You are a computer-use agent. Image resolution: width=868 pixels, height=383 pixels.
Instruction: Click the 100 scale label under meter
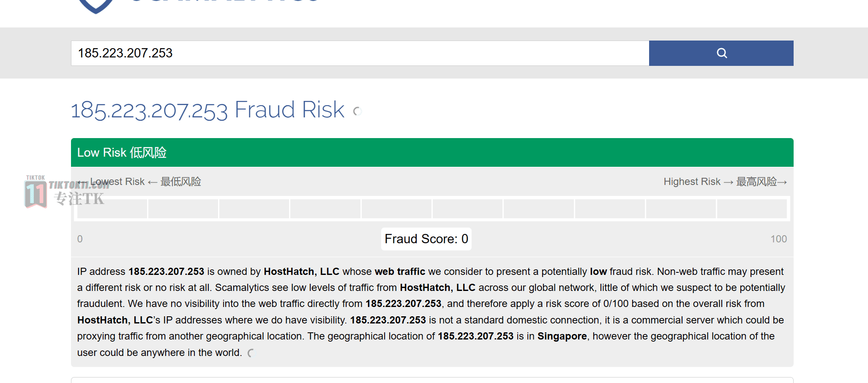778,239
